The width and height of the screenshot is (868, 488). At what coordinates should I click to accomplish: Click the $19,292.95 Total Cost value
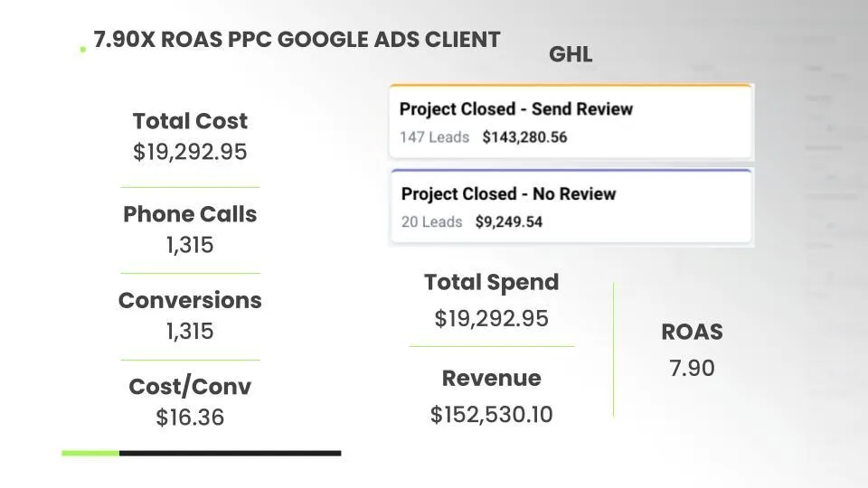point(190,152)
